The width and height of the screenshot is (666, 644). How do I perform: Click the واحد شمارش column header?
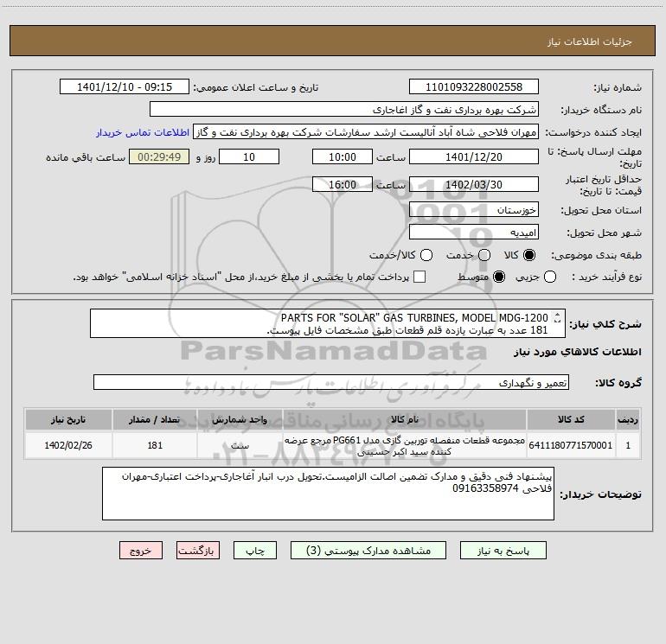240,419
